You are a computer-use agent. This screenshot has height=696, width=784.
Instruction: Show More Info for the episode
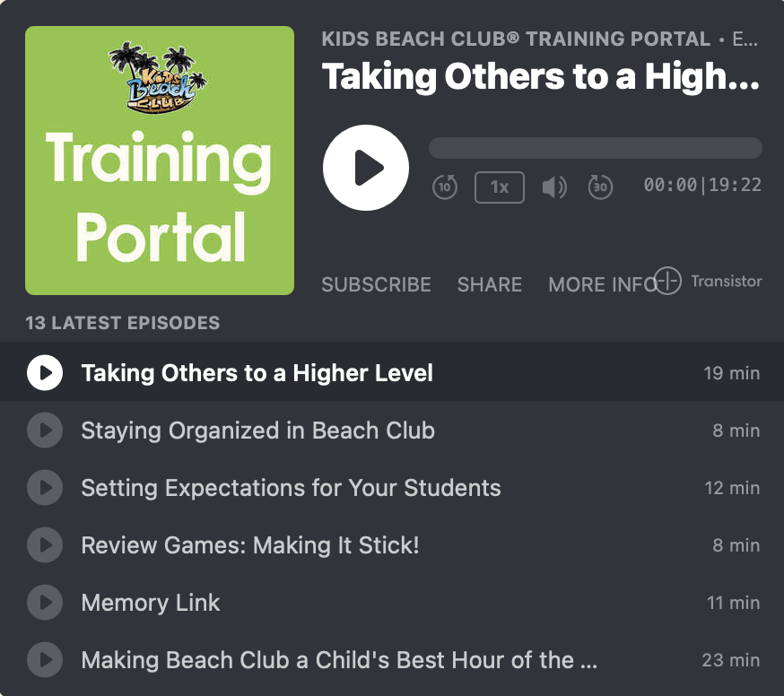pos(603,284)
